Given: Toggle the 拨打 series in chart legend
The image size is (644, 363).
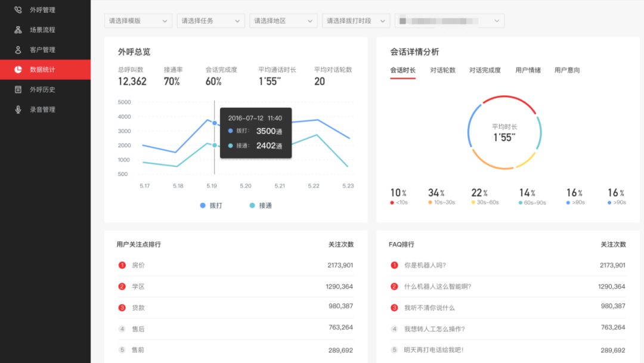Looking at the screenshot, I should [203, 206].
